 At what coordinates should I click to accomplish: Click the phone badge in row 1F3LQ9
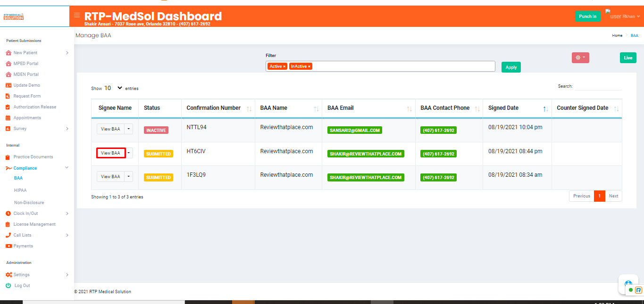[x=439, y=177]
